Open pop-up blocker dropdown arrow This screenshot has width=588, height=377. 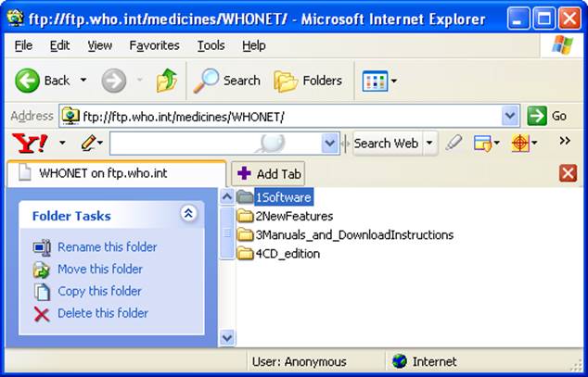pyautogui.click(x=497, y=143)
